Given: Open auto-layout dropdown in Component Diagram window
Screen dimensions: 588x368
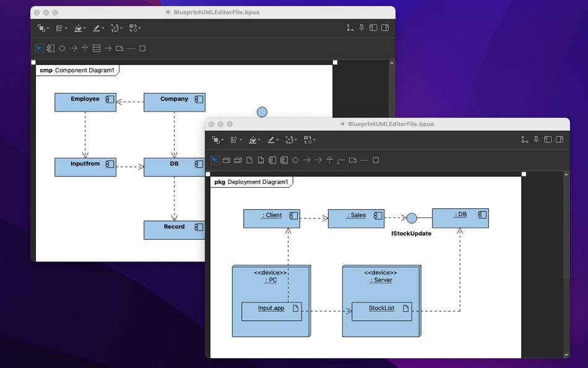Looking at the screenshot, I should point(116,28).
